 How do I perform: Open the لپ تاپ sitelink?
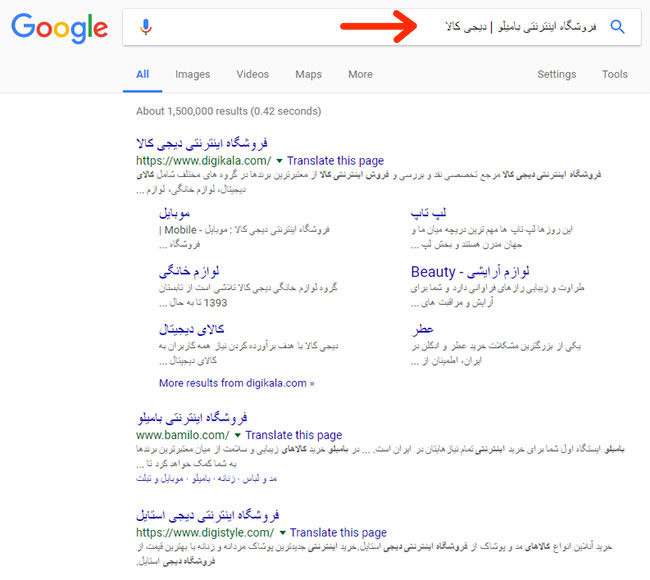tap(428, 213)
